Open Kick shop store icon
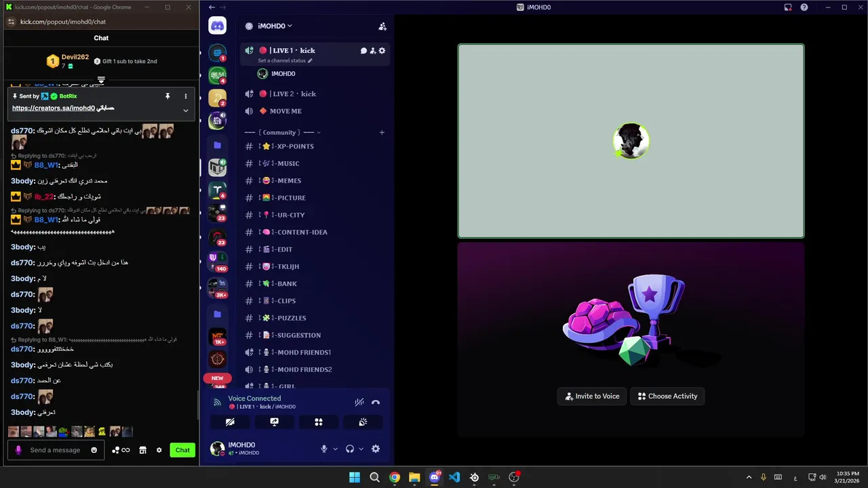The width and height of the screenshot is (868, 488). pyautogui.click(x=142, y=450)
